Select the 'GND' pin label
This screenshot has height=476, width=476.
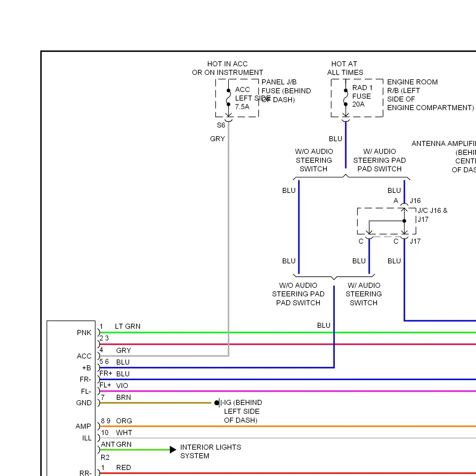[84, 403]
